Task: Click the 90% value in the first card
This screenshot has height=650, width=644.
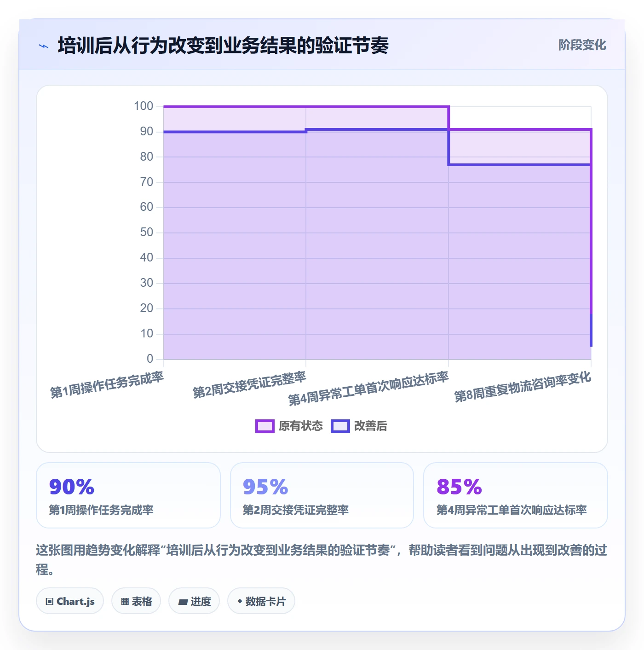Action: [72, 487]
